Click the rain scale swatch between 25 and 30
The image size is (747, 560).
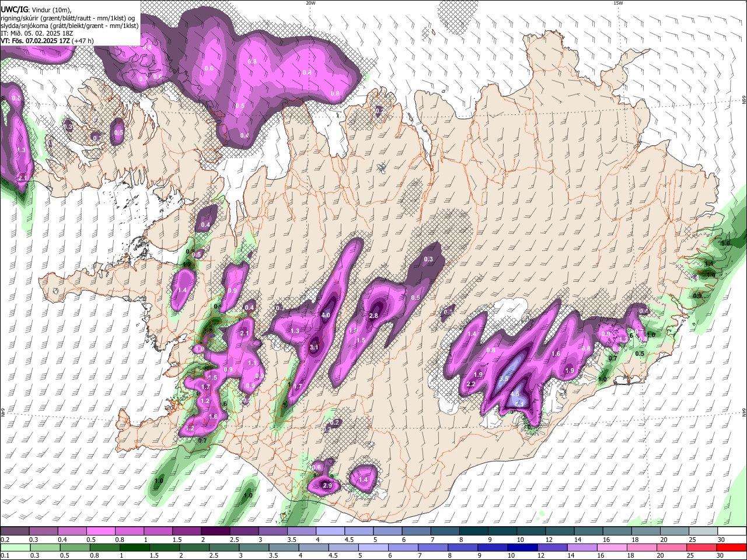click(x=701, y=547)
